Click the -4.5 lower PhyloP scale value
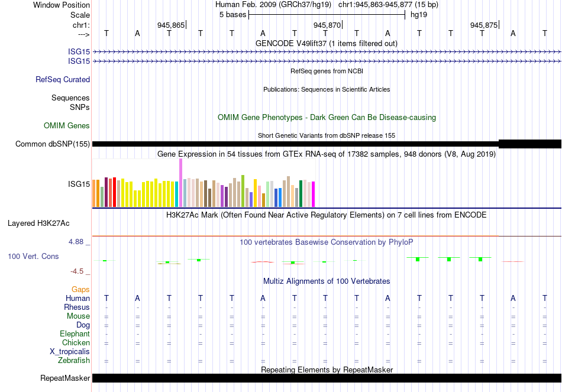The image size is (562, 392). tap(77, 271)
